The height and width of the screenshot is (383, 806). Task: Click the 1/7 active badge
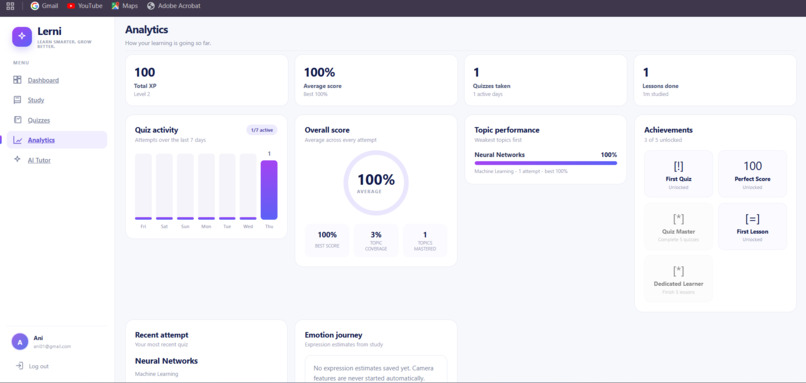click(x=262, y=130)
